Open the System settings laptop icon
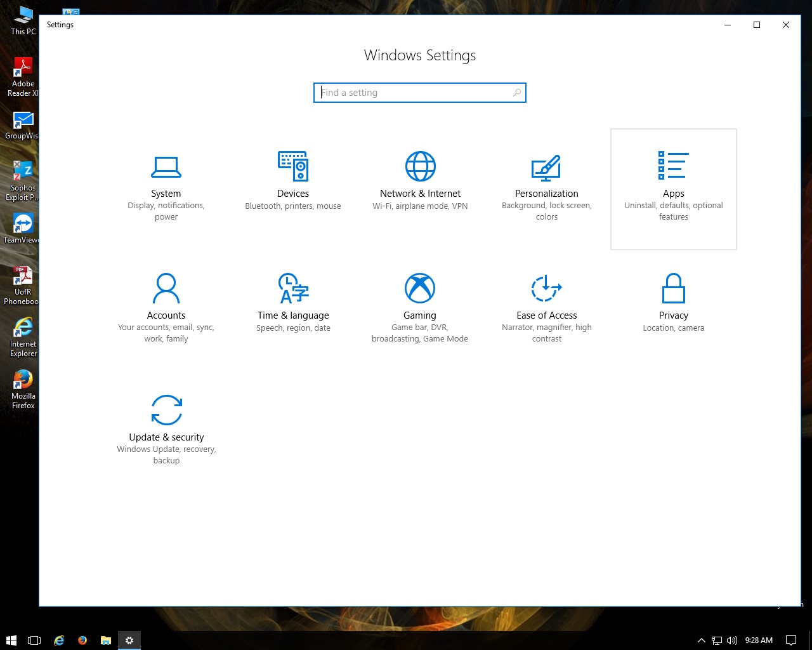Viewport: 812px width, 650px height. [166, 167]
